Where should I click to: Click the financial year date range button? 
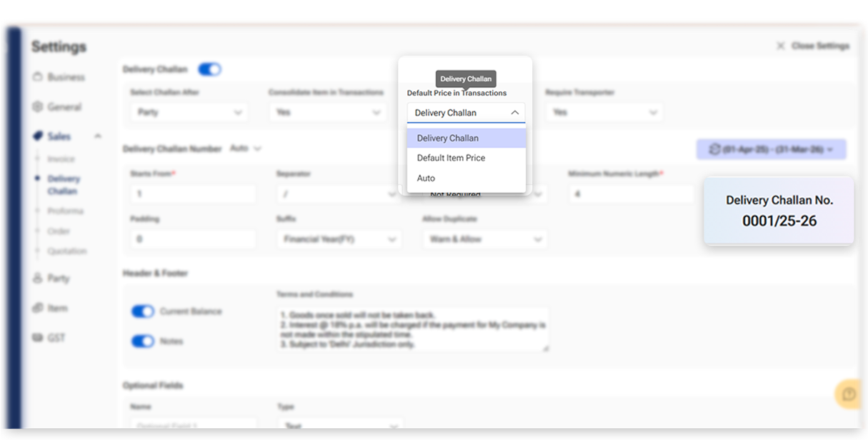(772, 149)
